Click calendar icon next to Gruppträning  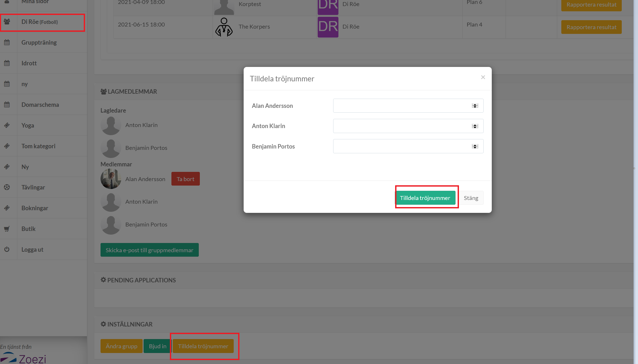pos(7,42)
